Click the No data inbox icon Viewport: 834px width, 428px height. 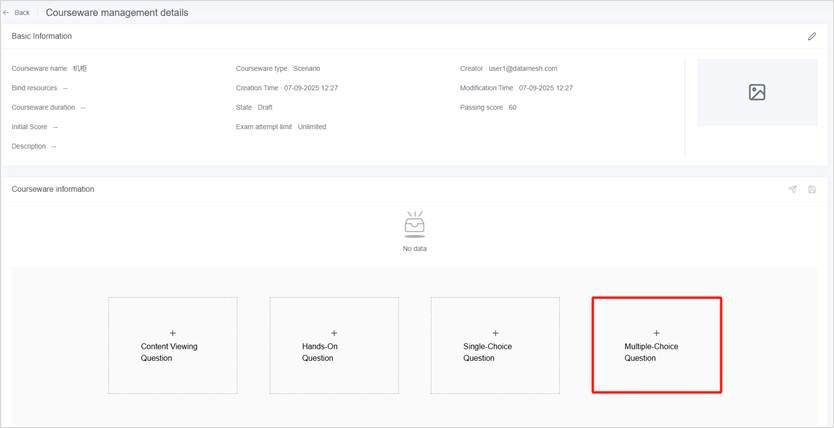414,225
